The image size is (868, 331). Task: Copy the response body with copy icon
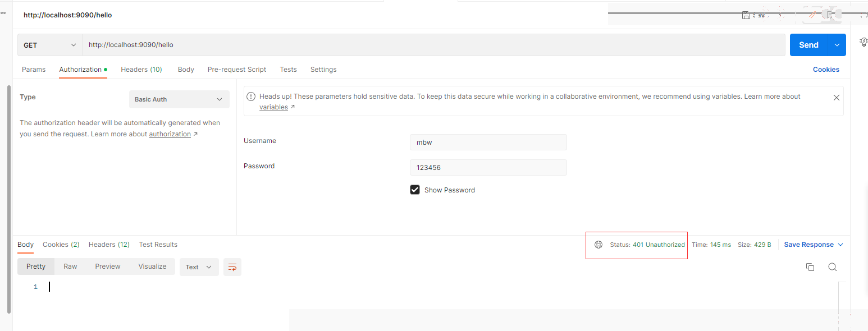[x=810, y=267]
